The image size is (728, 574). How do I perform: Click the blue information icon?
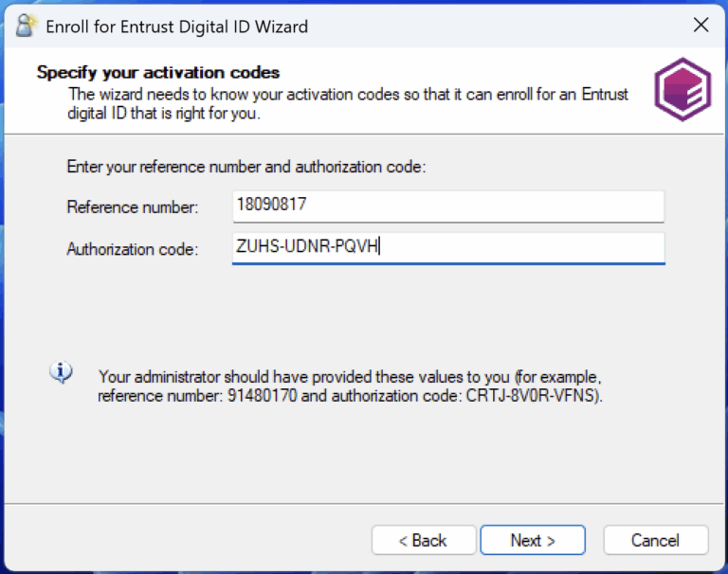pyautogui.click(x=62, y=373)
